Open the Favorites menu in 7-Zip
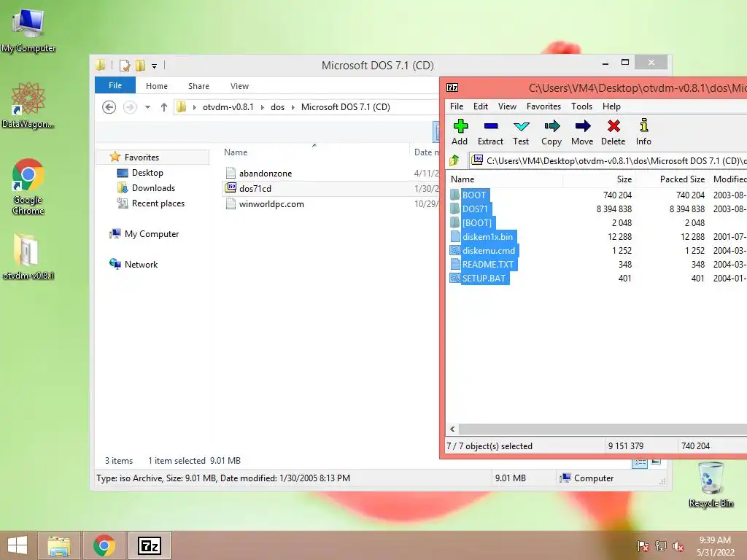747x560 pixels. (x=543, y=106)
